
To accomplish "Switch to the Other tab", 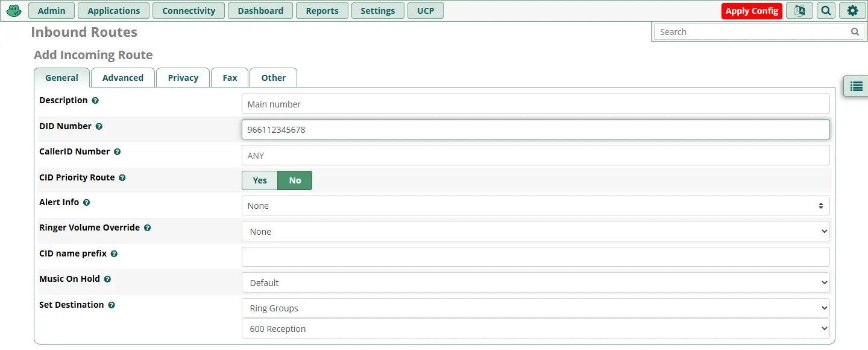I will point(274,78).
